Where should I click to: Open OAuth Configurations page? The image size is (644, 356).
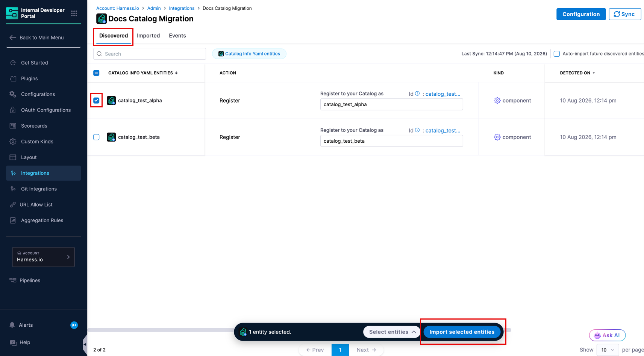click(x=46, y=110)
